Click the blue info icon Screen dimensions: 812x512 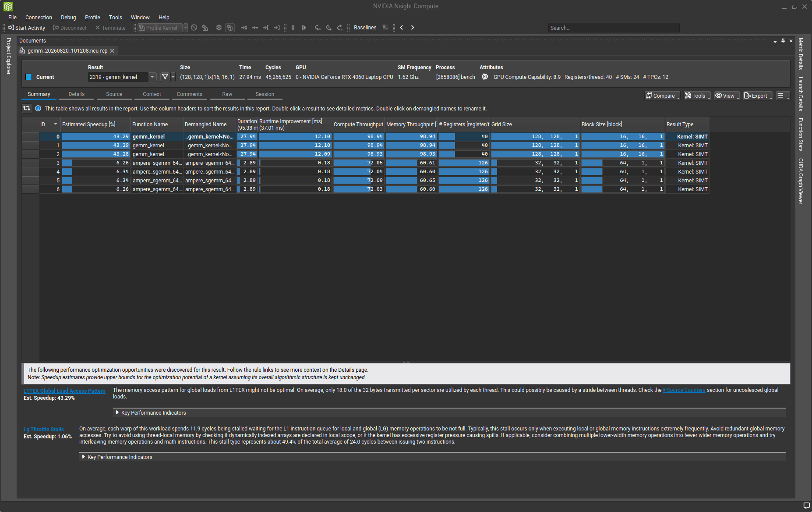[x=38, y=108]
